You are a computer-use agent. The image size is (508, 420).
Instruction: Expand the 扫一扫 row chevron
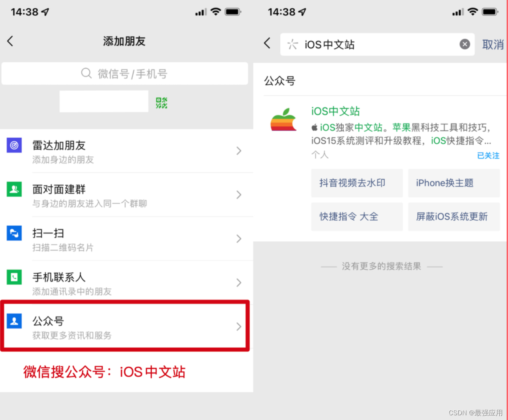click(x=239, y=238)
